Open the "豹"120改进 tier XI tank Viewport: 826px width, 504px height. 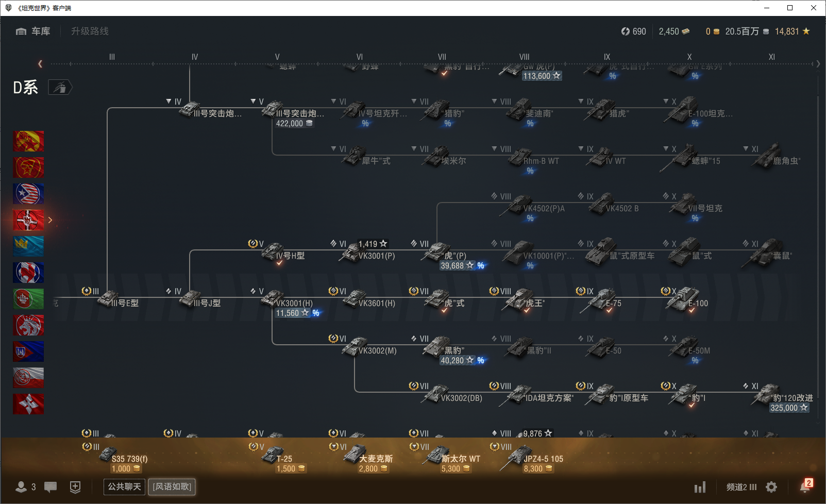pos(783,395)
